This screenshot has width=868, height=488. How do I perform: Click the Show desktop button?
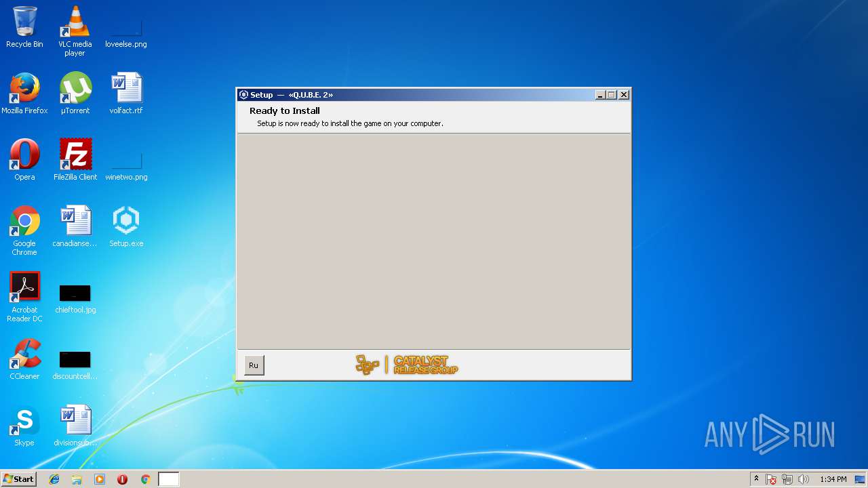861,479
